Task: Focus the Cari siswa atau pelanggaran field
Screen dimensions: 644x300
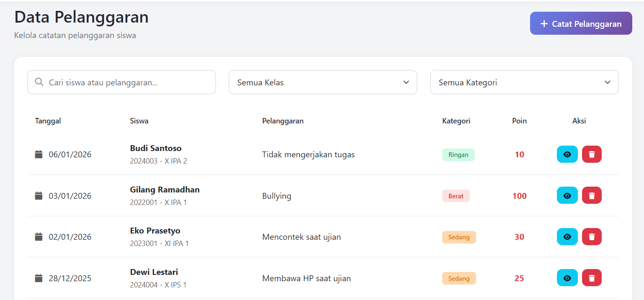Action: (x=121, y=82)
